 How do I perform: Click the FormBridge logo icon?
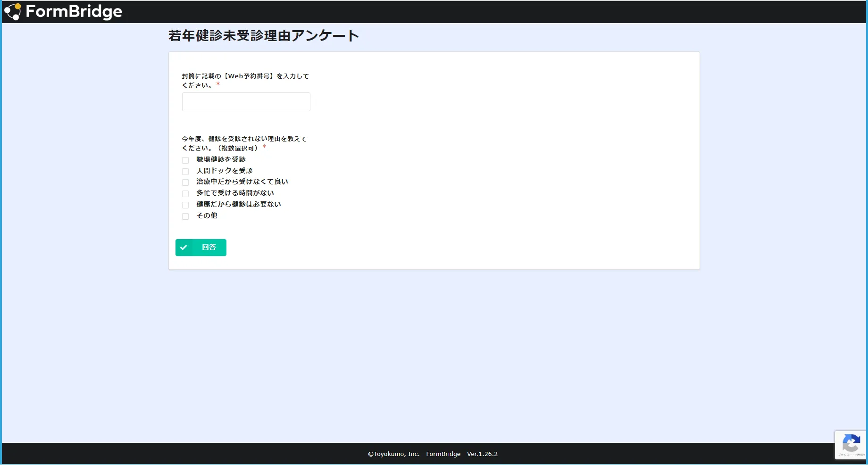(13, 12)
